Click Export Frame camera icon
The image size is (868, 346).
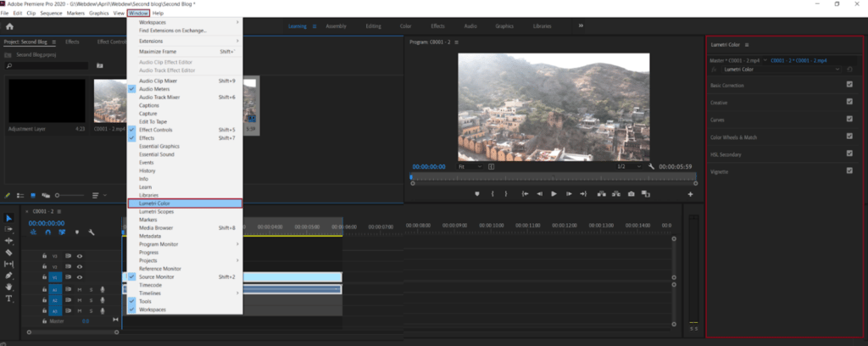[x=631, y=194]
